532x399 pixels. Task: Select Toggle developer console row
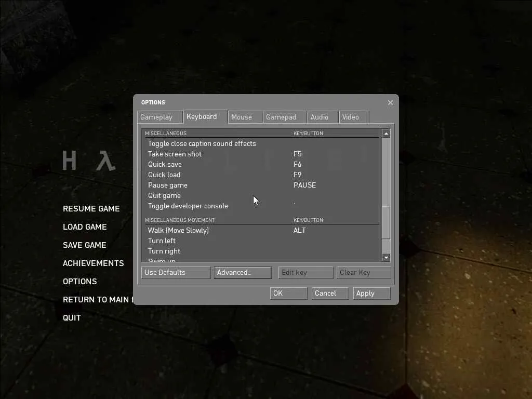(262, 206)
